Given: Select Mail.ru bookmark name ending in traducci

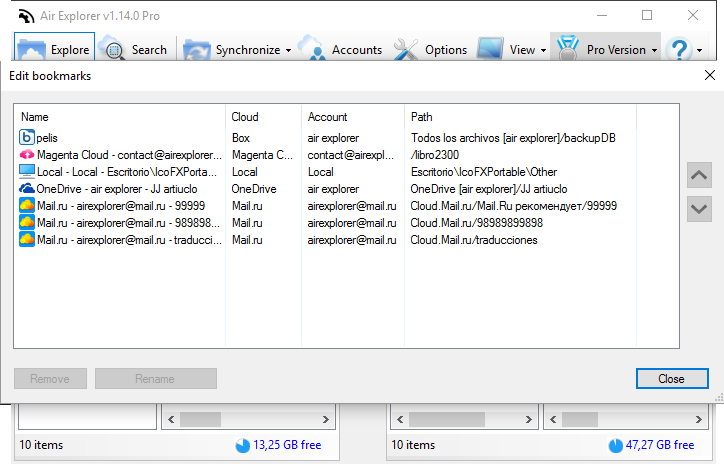Looking at the screenshot, I should pyautogui.click(x=129, y=240).
